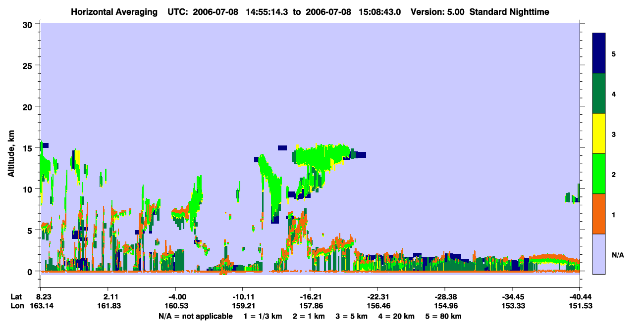Click the dark blue color bar segment labeled 5
The height and width of the screenshot is (330, 644).
599,53
